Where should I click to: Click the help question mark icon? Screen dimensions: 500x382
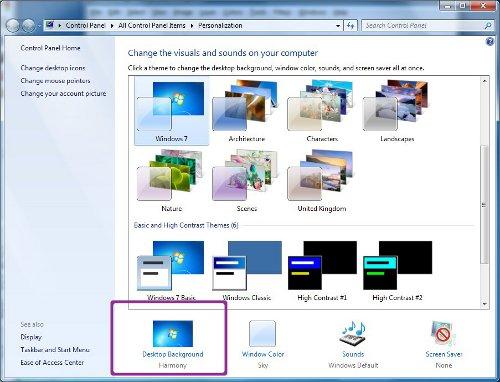point(490,42)
